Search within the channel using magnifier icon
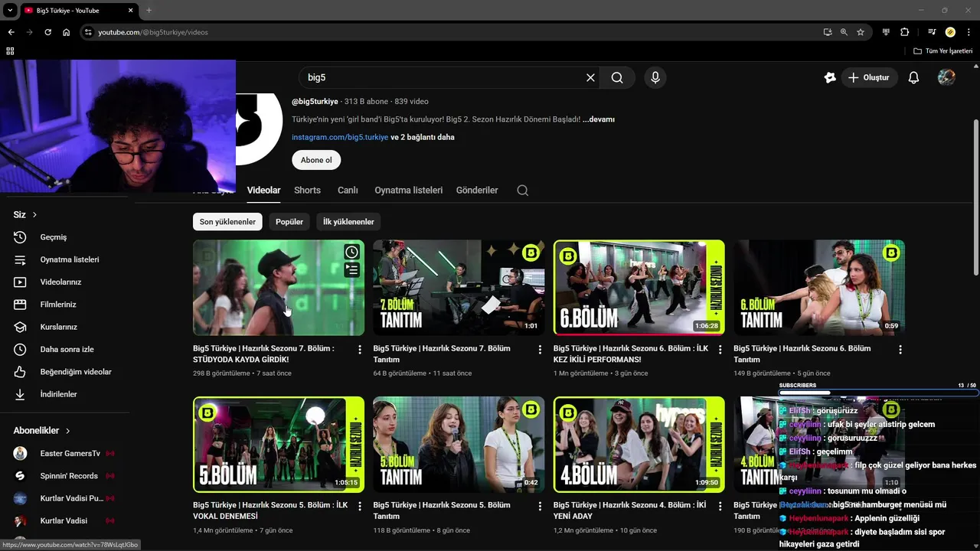Screen dimensions: 980x551 point(523,191)
